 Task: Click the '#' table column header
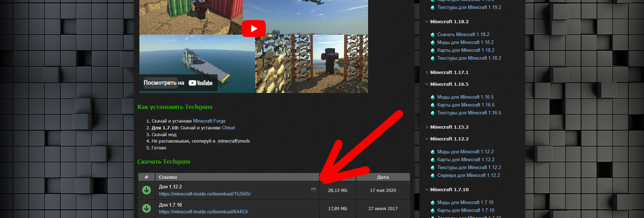pos(146,177)
